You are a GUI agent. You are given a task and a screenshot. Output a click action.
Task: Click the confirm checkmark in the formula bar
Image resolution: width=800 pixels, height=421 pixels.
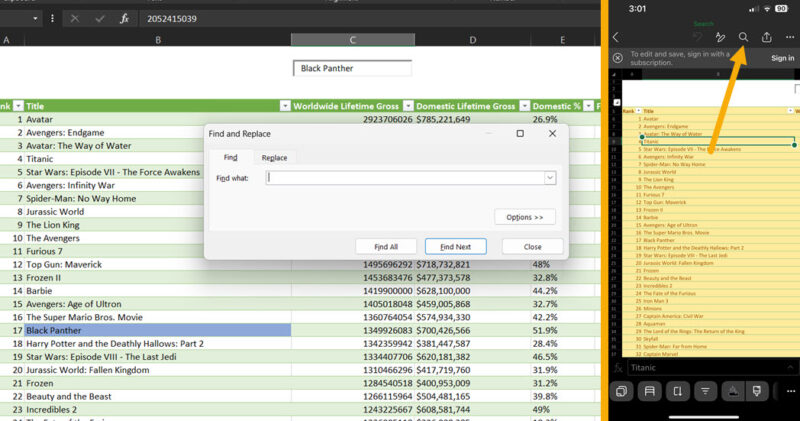(99, 19)
